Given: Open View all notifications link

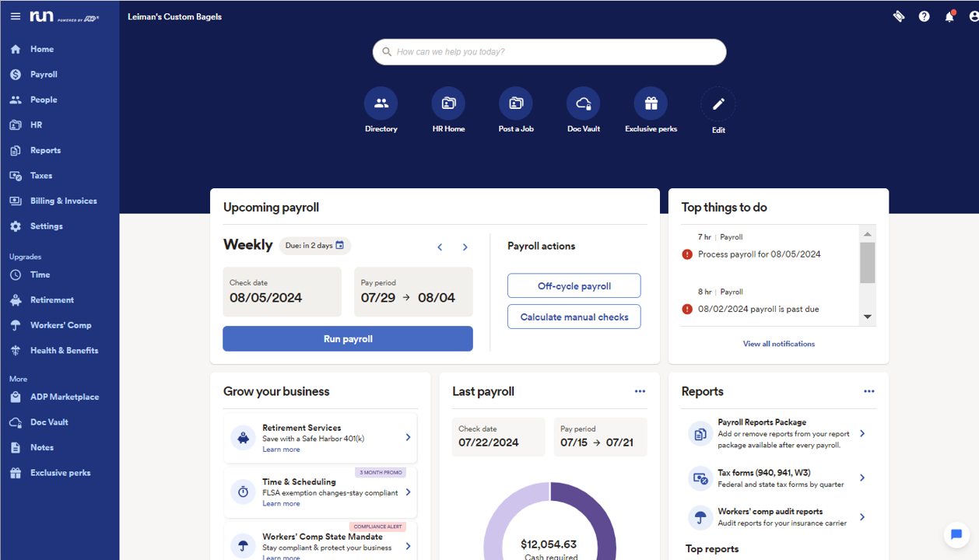Looking at the screenshot, I should (x=778, y=343).
